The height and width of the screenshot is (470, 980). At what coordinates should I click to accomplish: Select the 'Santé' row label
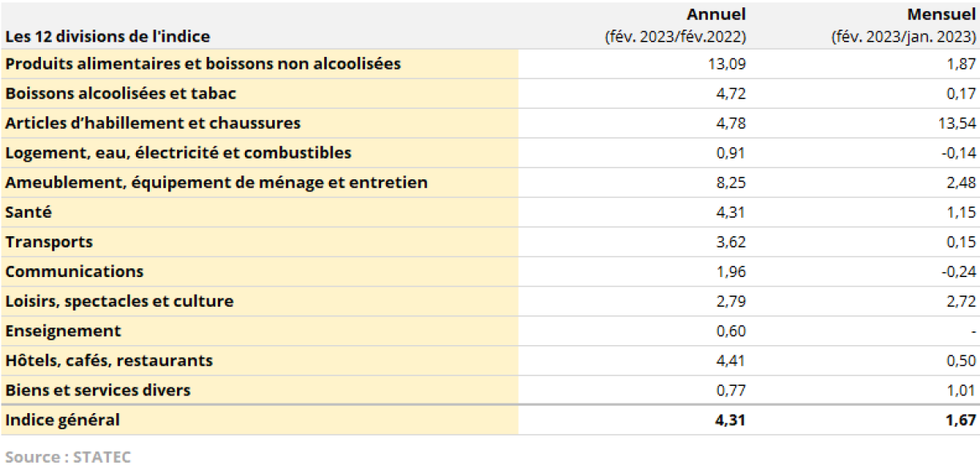(x=29, y=212)
